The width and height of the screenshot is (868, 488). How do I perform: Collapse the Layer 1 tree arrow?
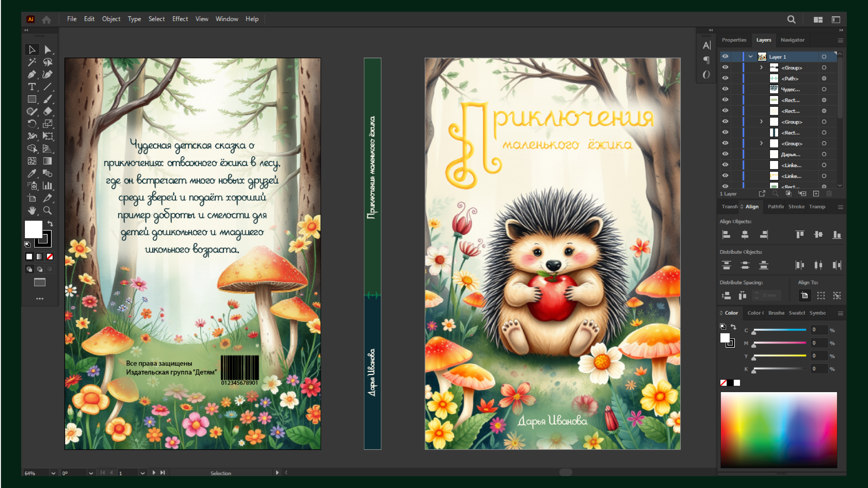click(x=750, y=57)
